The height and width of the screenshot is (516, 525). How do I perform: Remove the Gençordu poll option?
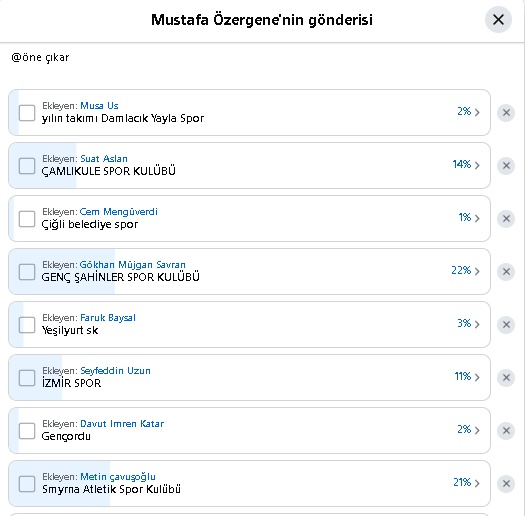click(506, 431)
